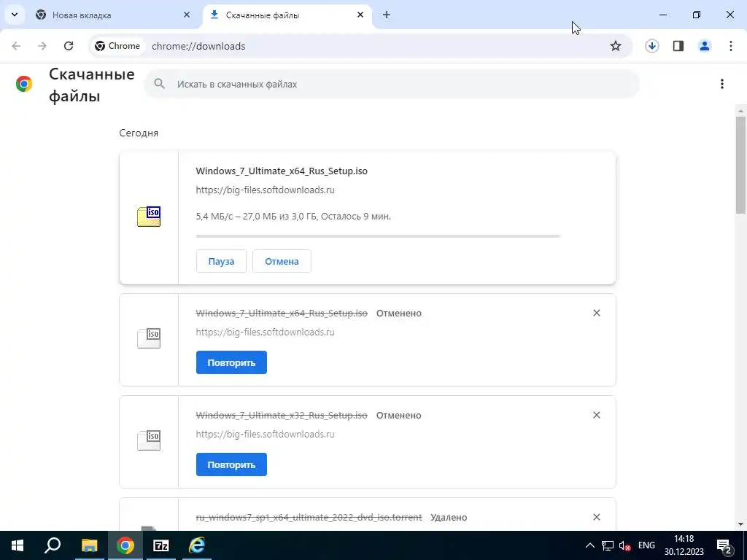Click the Сегодня date heading
The width and height of the screenshot is (747, 560).
click(x=139, y=133)
